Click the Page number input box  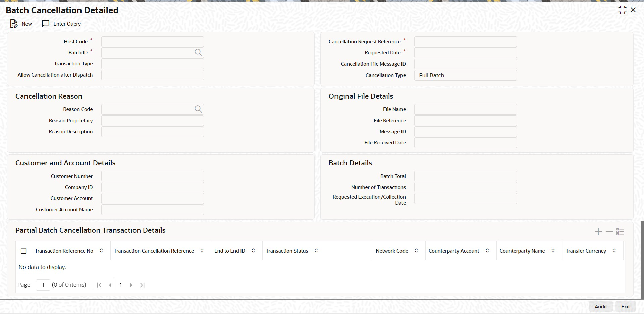tap(43, 285)
